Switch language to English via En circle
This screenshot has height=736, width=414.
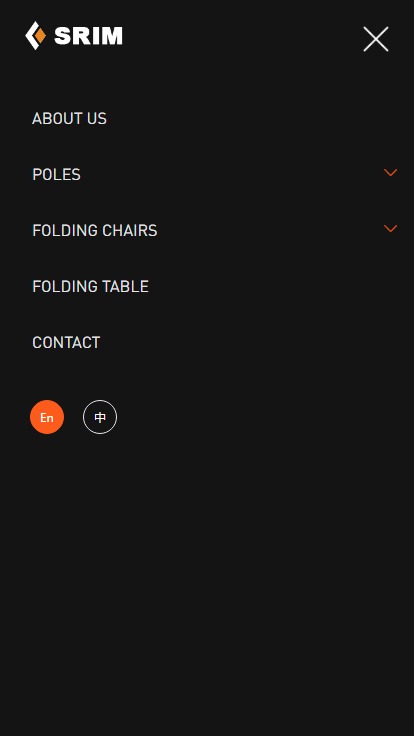pyautogui.click(x=47, y=417)
